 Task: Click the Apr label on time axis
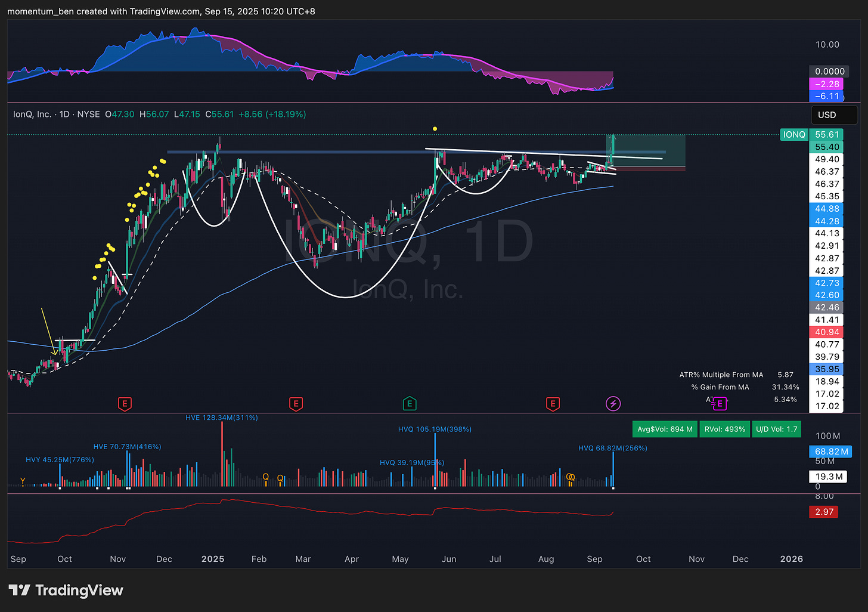point(352,559)
